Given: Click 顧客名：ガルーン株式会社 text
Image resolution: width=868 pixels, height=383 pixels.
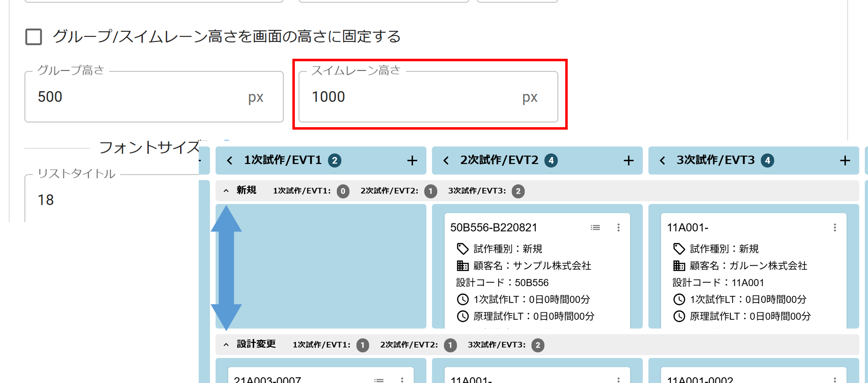Looking at the screenshot, I should click(x=748, y=265).
